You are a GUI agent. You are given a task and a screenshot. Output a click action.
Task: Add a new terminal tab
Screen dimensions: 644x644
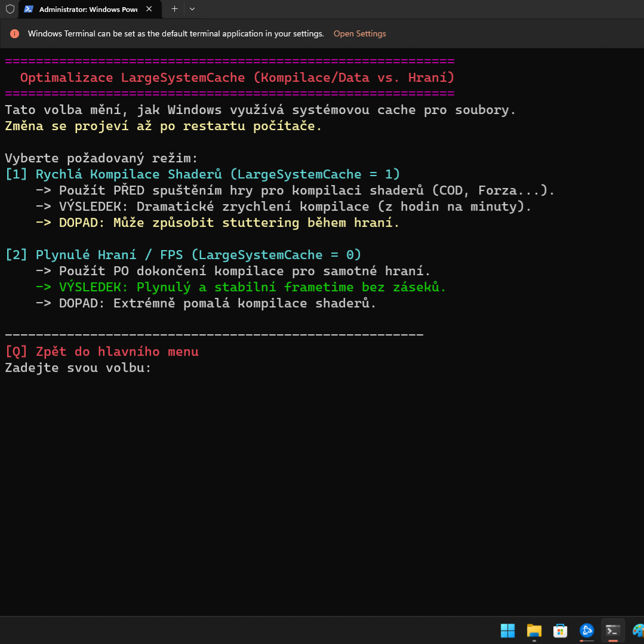click(174, 9)
